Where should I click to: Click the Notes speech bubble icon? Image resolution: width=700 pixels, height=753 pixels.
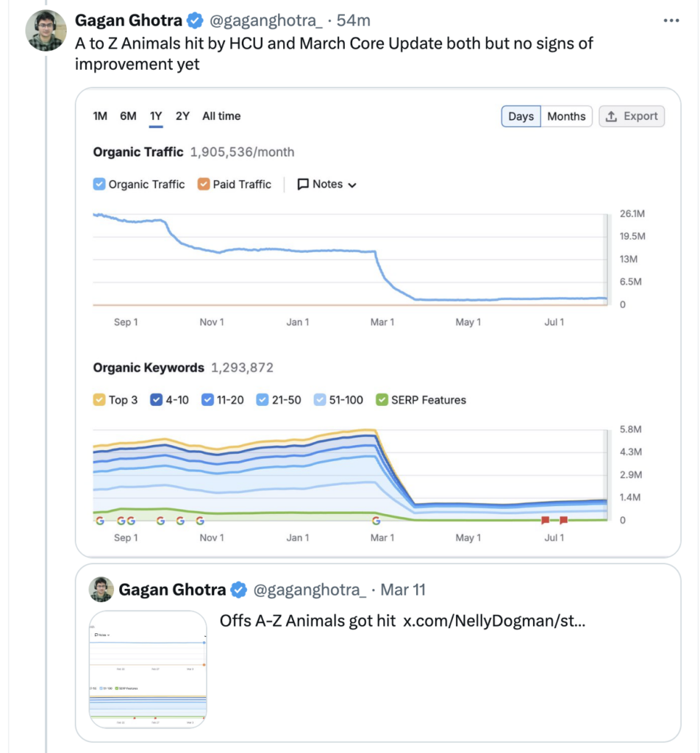click(303, 185)
